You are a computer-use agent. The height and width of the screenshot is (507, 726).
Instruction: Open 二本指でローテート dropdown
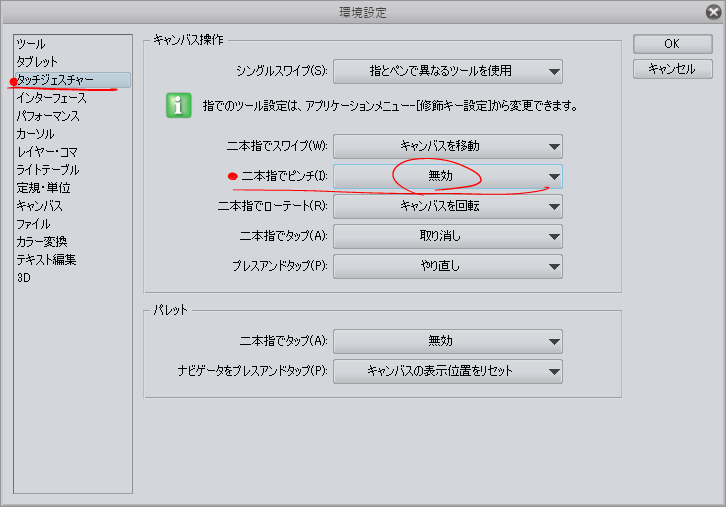click(448, 206)
